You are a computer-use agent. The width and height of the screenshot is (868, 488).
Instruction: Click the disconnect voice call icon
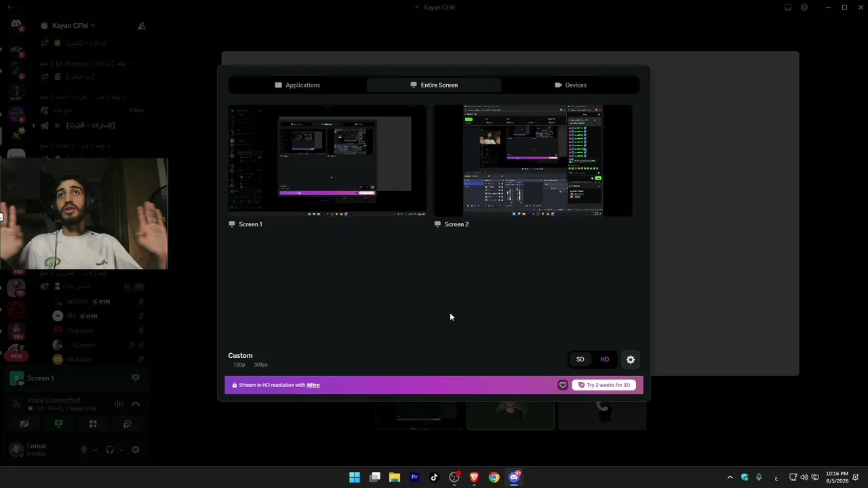[136, 405]
